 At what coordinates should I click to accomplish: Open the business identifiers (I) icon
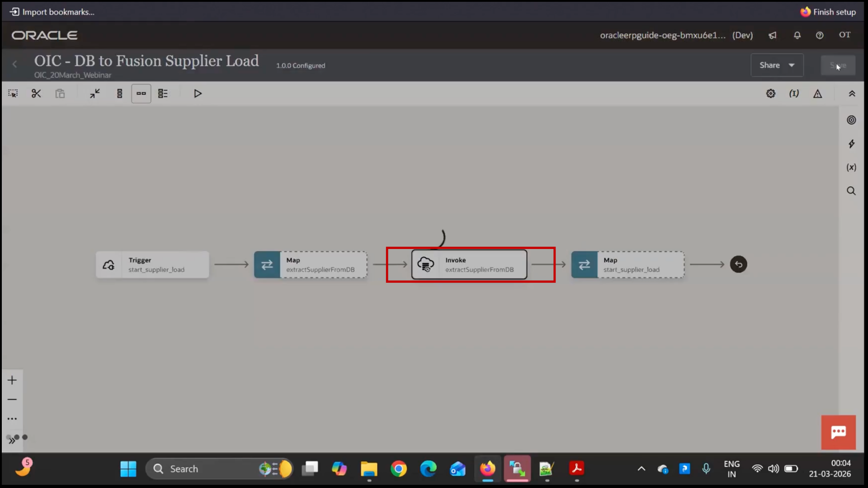tap(794, 94)
